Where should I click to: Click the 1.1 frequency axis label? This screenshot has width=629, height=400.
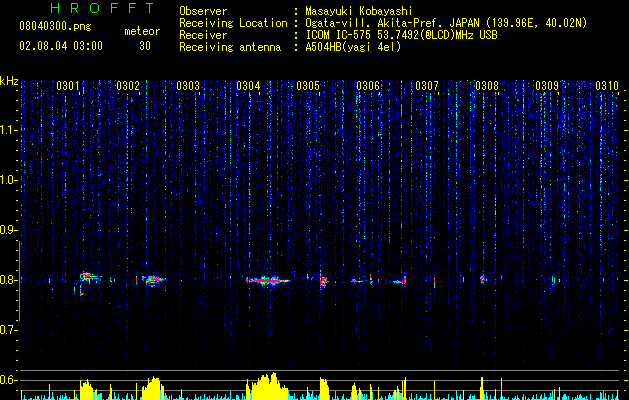[x=8, y=130]
